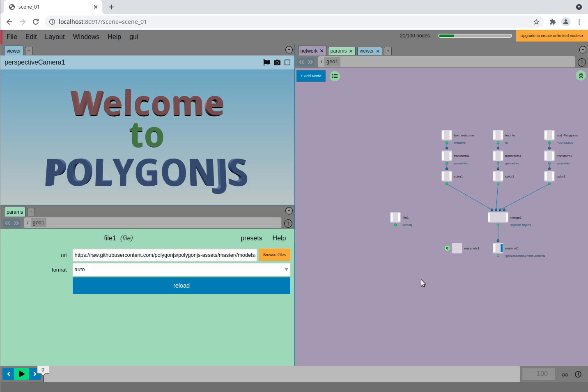Open the format dropdown set to auto
588x392 pixels.
click(181, 270)
